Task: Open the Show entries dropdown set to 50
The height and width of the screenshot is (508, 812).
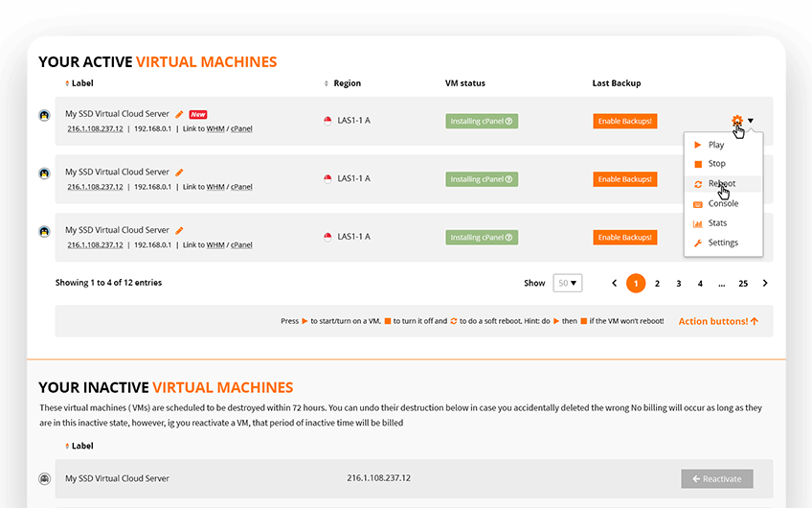Action: pyautogui.click(x=568, y=283)
